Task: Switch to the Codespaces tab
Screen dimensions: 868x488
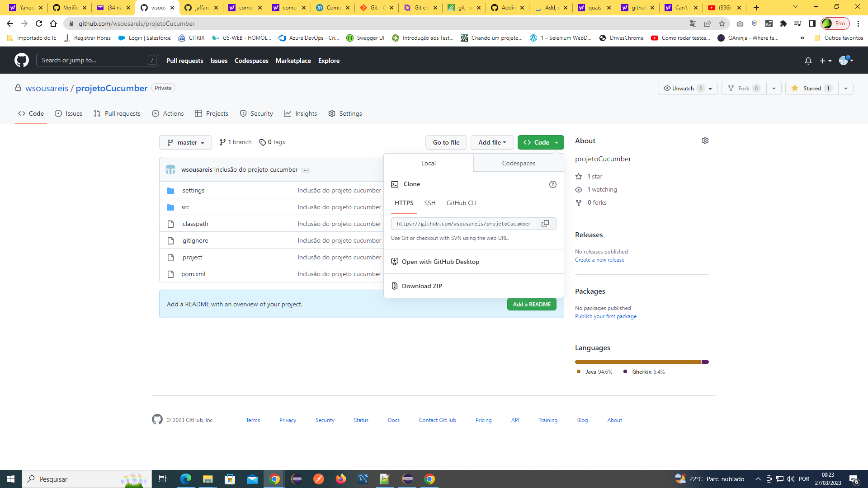Action: click(518, 163)
